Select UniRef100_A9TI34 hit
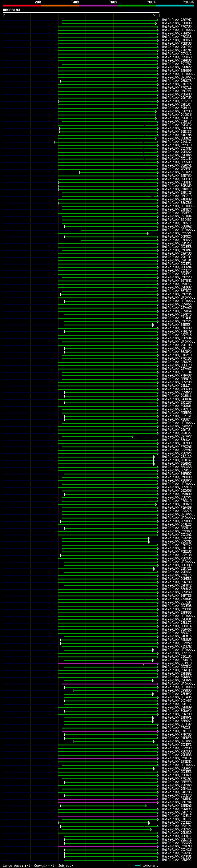The image size is (197, 868). point(177,372)
